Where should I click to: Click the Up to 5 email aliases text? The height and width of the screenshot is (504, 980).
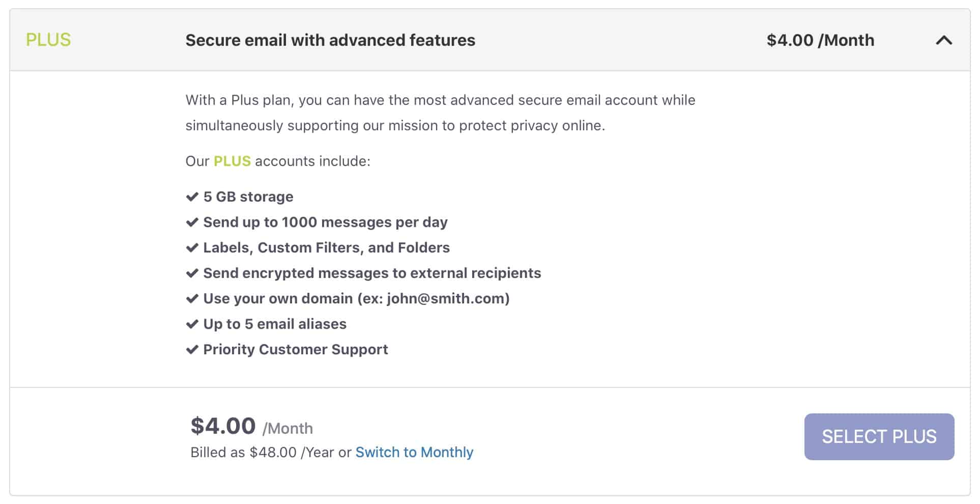(275, 324)
